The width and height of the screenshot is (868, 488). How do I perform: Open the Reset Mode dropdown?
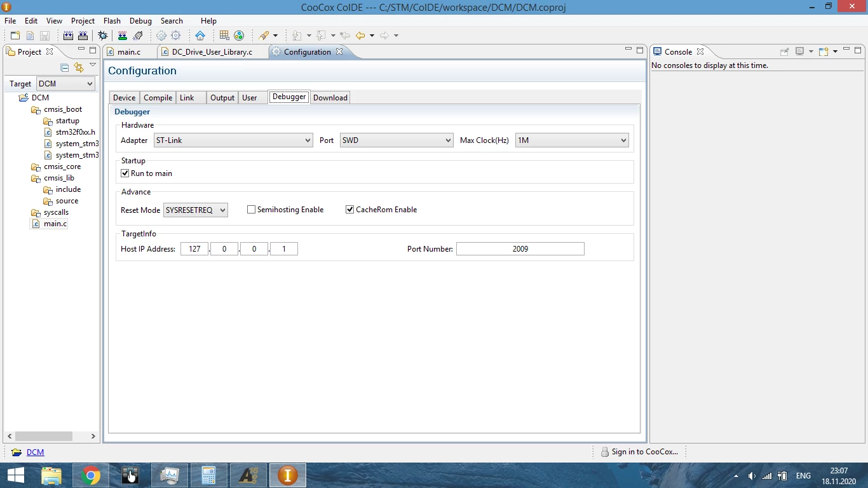click(x=196, y=210)
